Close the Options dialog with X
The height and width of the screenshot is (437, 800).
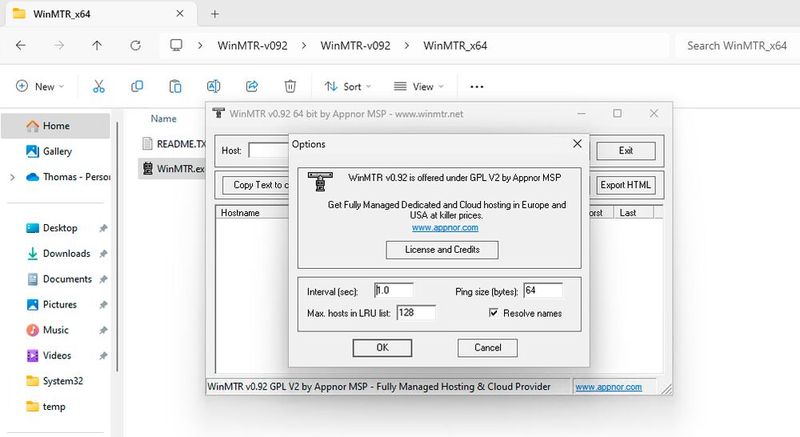pyautogui.click(x=577, y=144)
